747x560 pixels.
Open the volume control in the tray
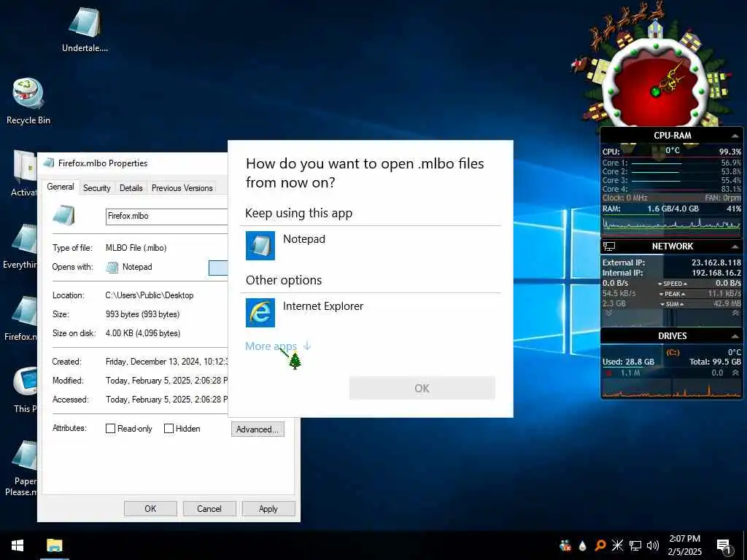[653, 545]
